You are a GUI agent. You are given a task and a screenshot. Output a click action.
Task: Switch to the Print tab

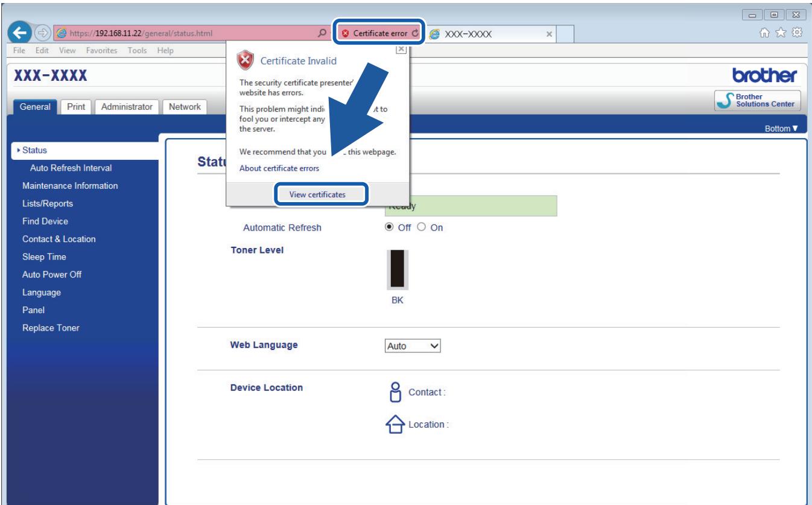(75, 106)
